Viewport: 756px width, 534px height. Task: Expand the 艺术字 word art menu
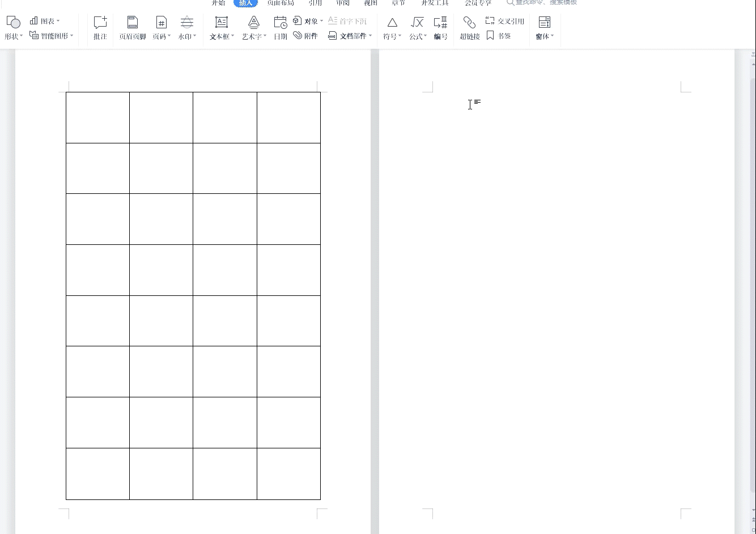(254, 36)
